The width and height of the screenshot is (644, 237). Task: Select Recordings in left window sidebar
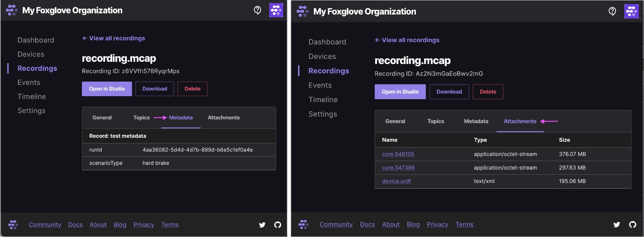point(37,68)
